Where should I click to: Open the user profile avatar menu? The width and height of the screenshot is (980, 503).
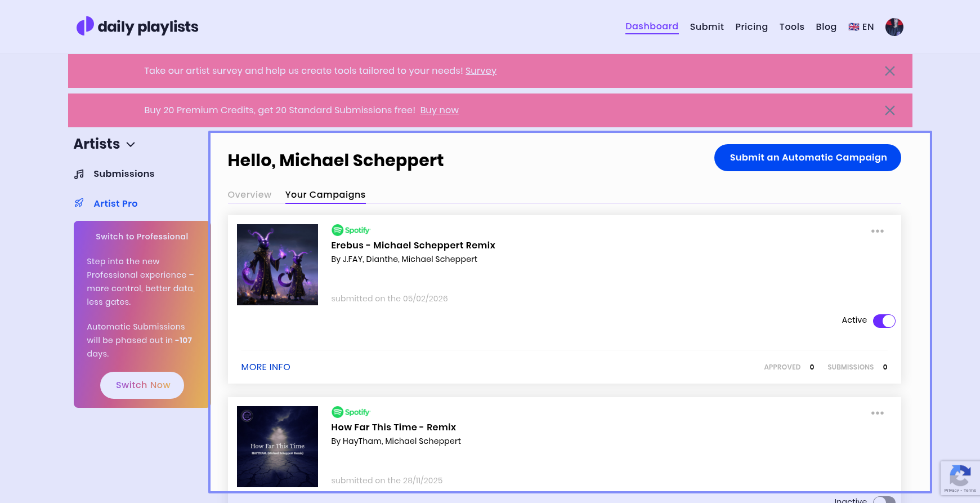(894, 26)
